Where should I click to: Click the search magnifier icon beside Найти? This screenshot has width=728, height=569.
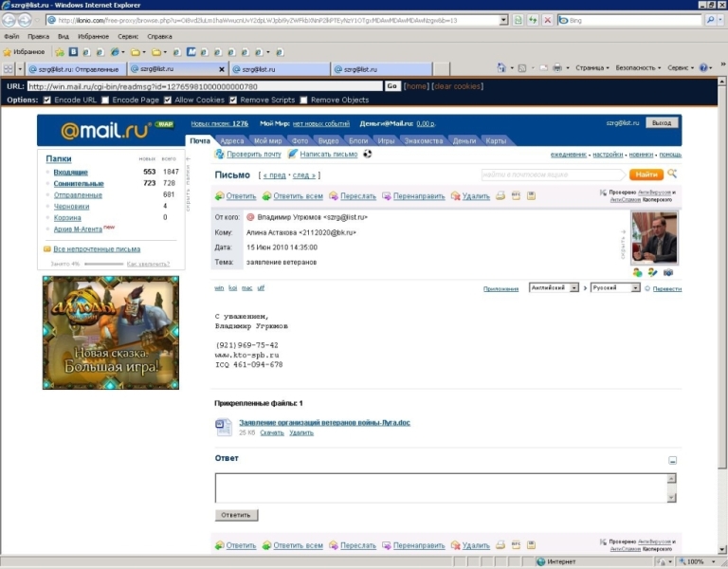point(672,174)
